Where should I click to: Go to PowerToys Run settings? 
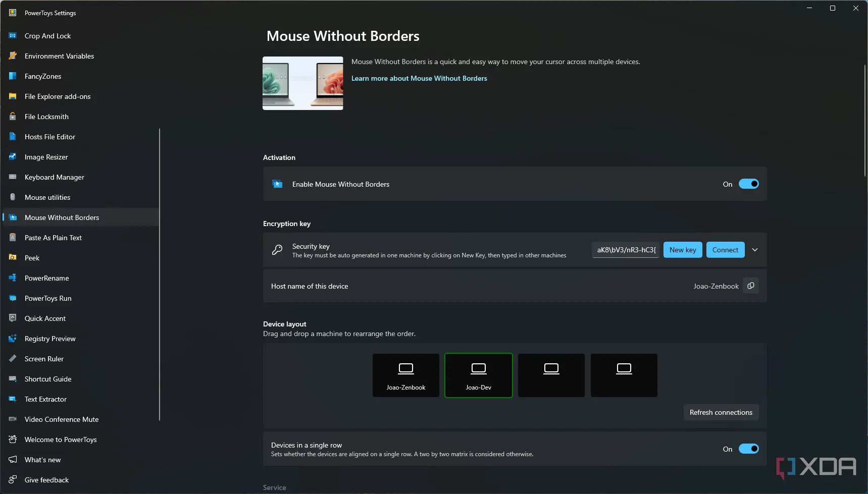click(x=81, y=298)
